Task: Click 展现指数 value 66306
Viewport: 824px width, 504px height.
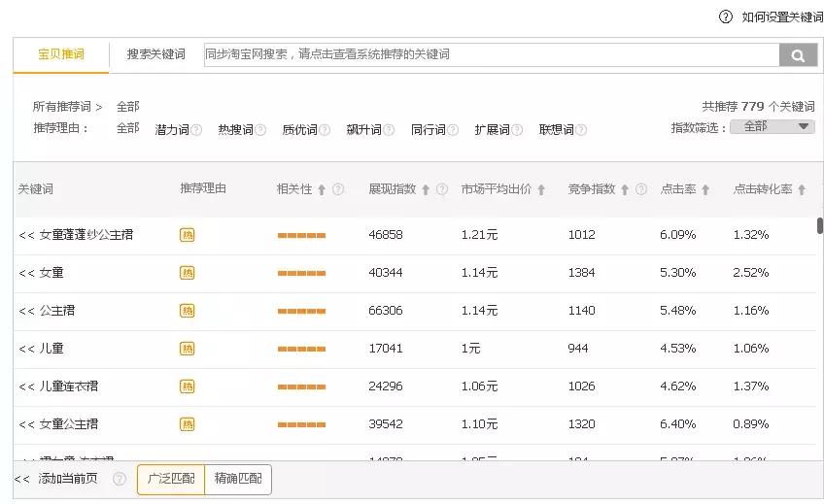Action: [x=386, y=311]
